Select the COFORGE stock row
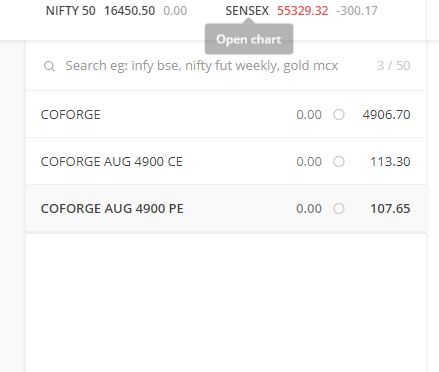The width and height of the screenshot is (439, 372). [x=226, y=114]
